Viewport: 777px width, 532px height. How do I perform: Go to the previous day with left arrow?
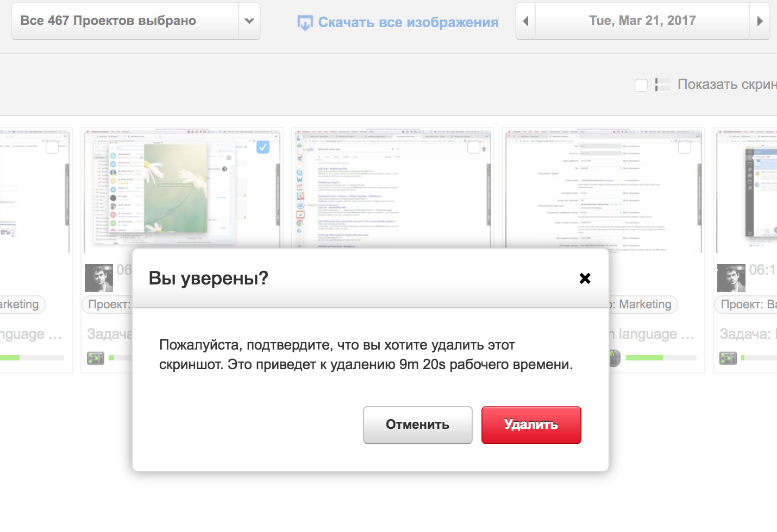coord(525,21)
